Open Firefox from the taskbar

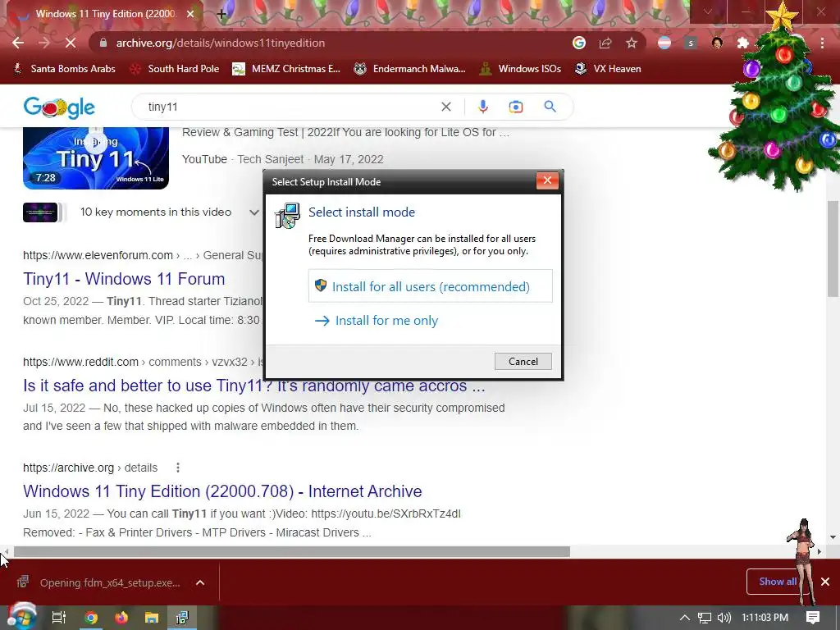click(121, 618)
